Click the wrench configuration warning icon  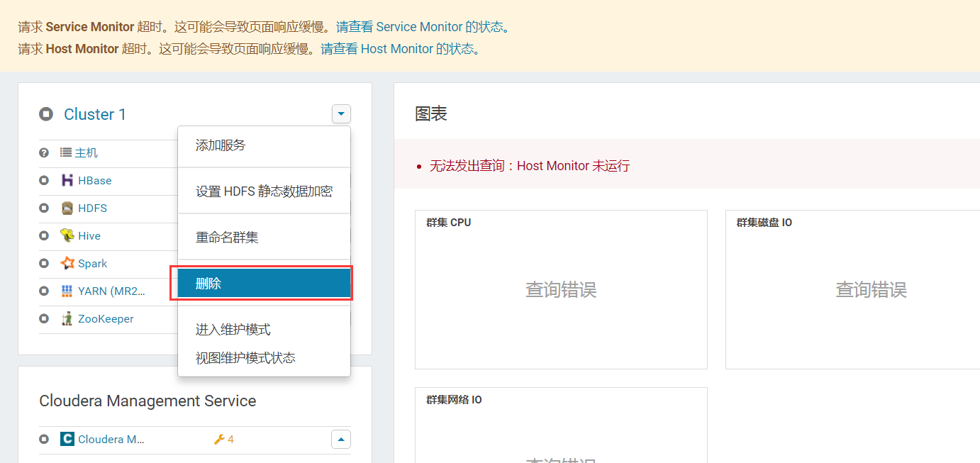(x=219, y=440)
